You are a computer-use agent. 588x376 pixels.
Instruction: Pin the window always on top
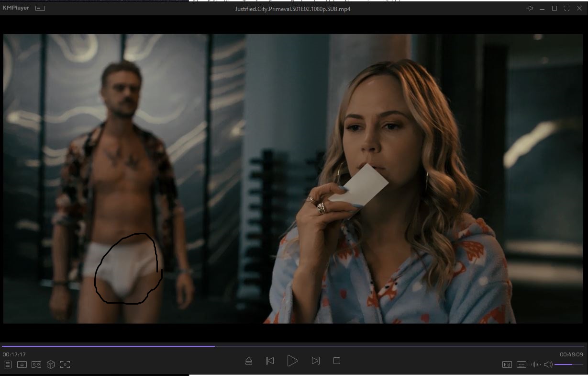[x=530, y=8]
